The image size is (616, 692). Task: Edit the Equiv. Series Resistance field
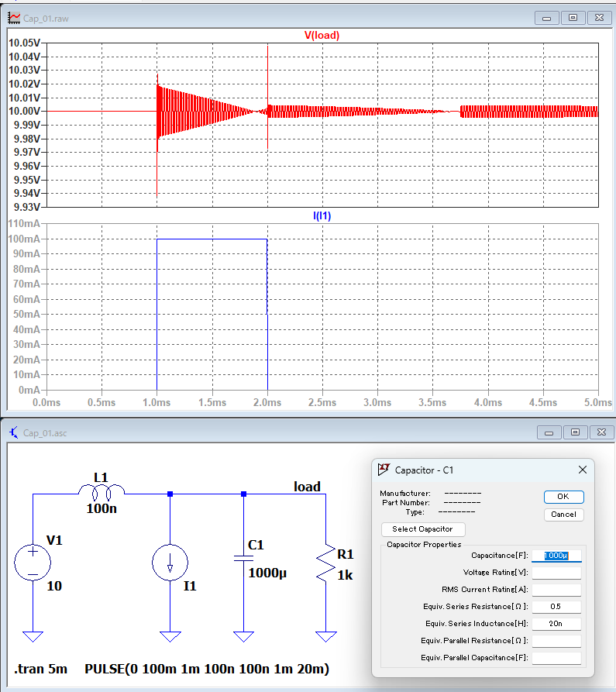(556, 607)
